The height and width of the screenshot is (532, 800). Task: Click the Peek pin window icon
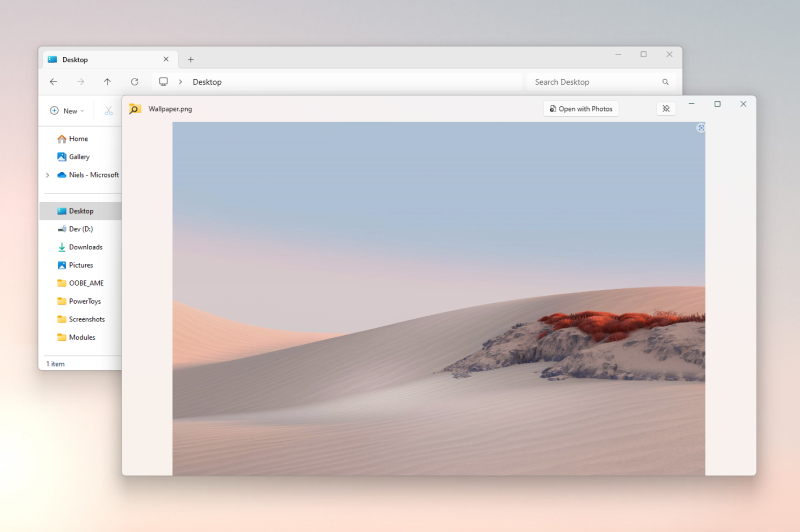pos(666,109)
